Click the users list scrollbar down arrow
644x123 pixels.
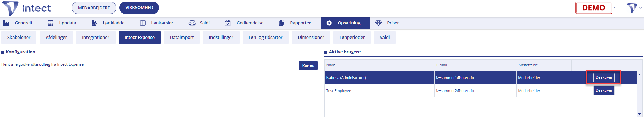coord(639,114)
